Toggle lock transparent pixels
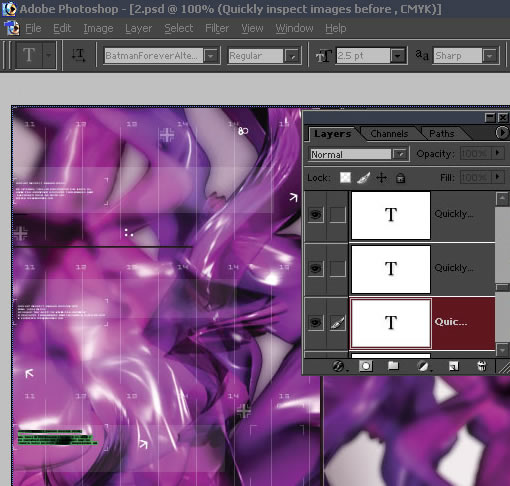This screenshot has width=510, height=486. [345, 178]
